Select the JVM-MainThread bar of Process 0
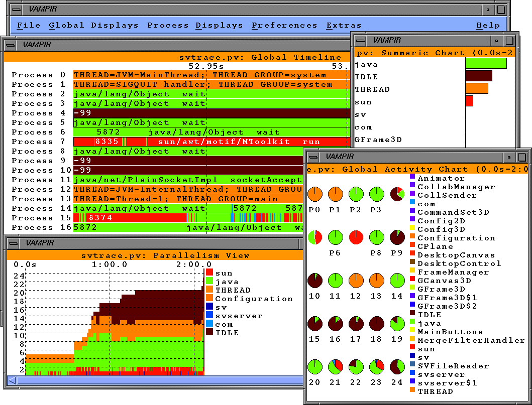Screen dimensions: 532x405 [x=211, y=75]
